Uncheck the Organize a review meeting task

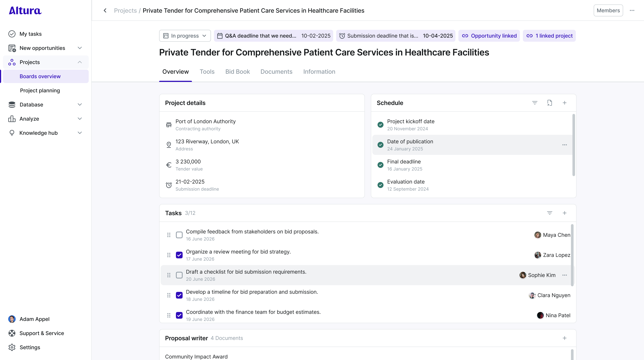[x=179, y=255]
